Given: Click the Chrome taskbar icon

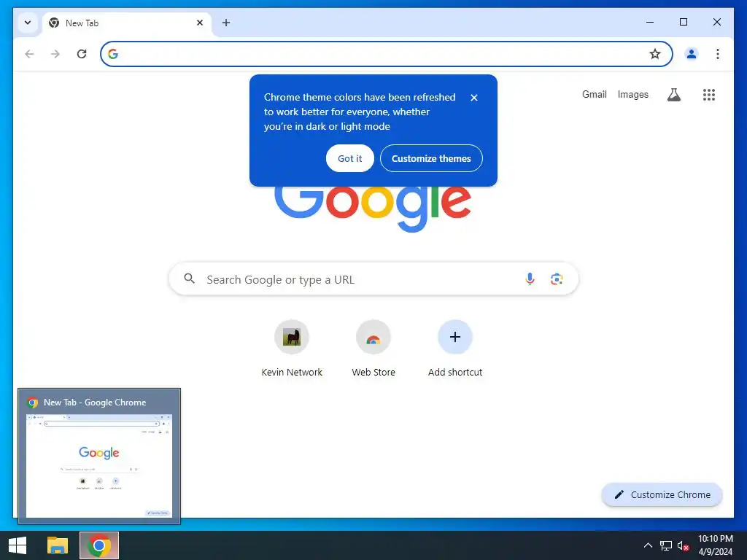Looking at the screenshot, I should pyautogui.click(x=99, y=545).
